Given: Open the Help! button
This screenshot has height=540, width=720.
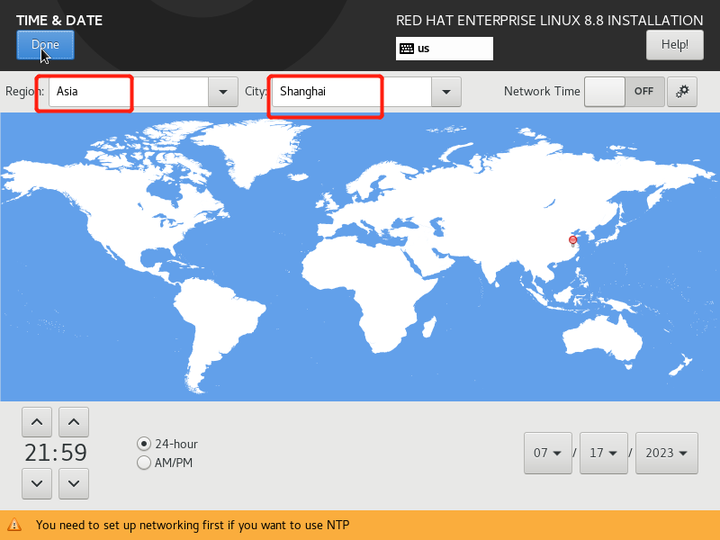Looking at the screenshot, I should click(675, 45).
